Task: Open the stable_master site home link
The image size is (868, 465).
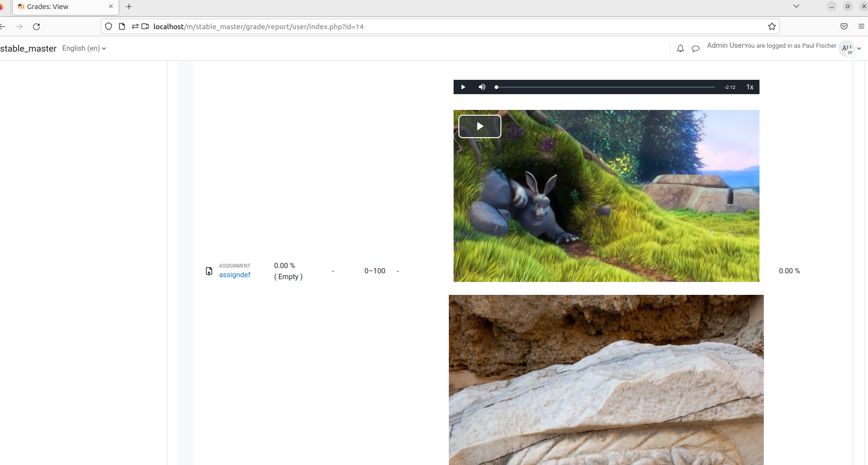Action: tap(28, 48)
